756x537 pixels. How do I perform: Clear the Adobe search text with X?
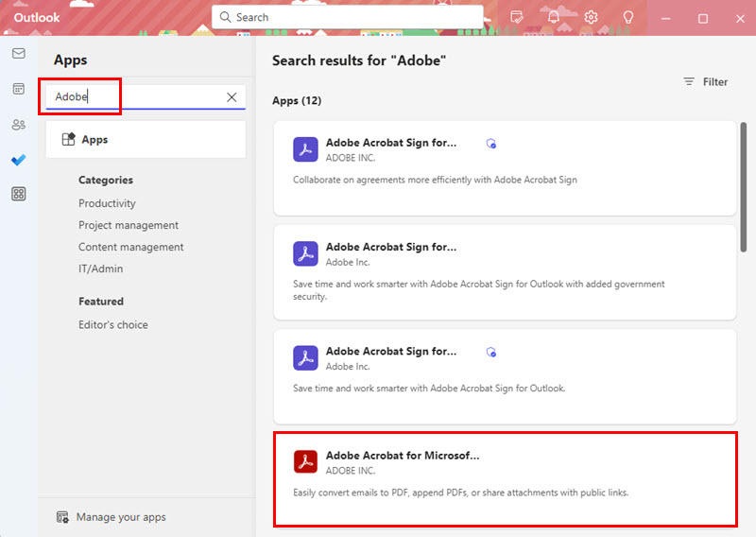[x=232, y=97]
